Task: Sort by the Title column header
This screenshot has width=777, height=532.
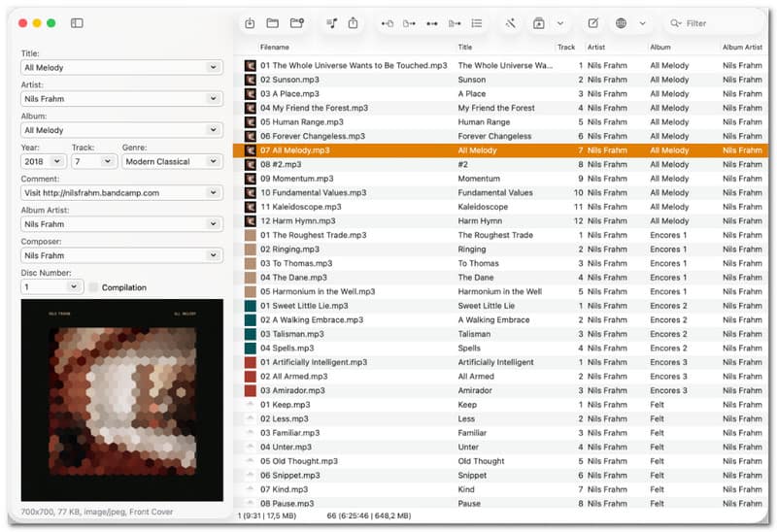Action: (465, 47)
